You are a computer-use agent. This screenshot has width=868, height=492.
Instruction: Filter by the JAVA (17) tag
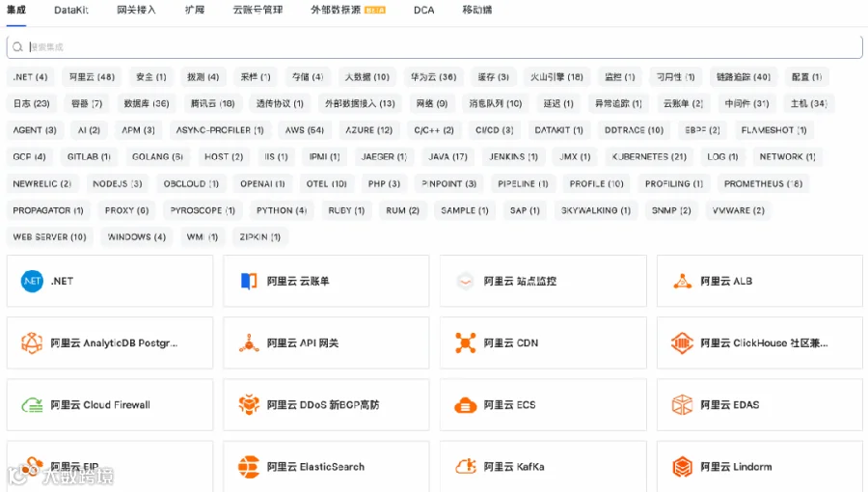[x=448, y=156]
